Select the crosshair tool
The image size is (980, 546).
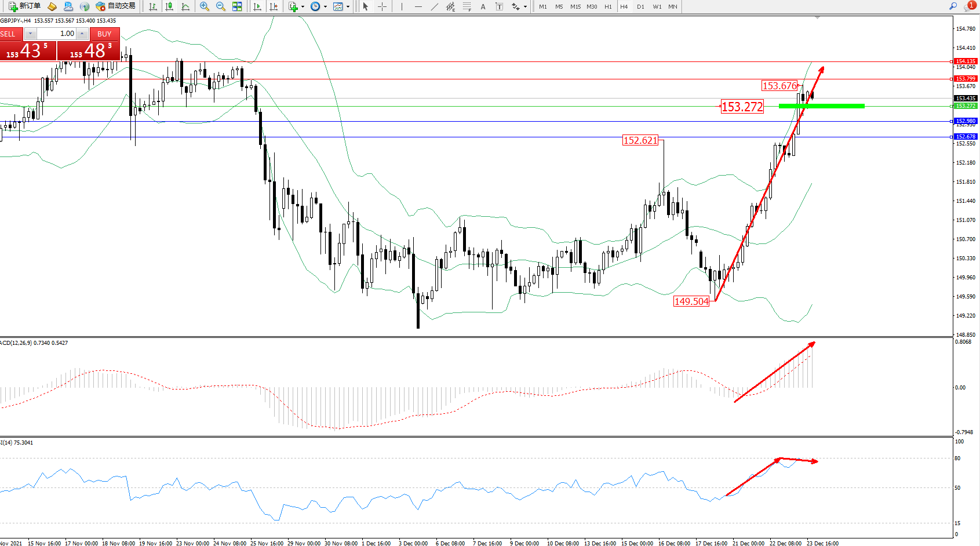click(x=382, y=6)
